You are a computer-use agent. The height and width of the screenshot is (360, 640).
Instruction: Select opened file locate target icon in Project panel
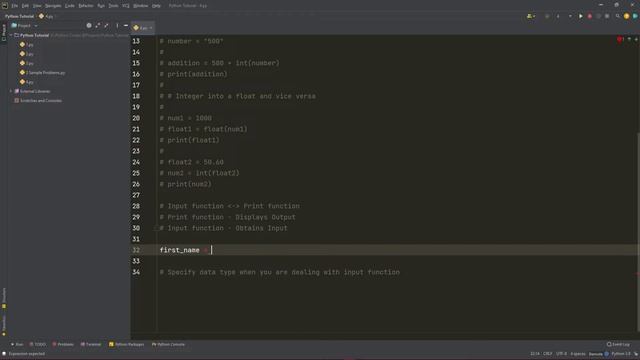[89, 25]
